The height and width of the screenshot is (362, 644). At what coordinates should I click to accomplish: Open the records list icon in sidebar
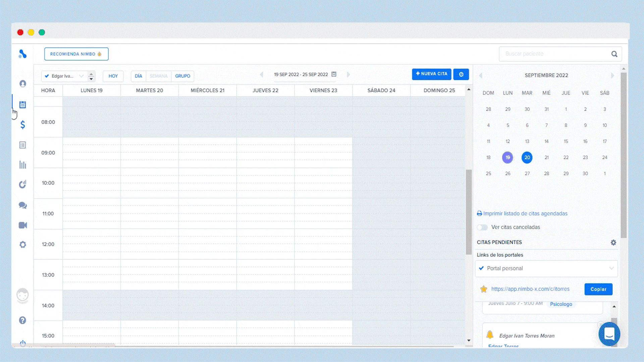(x=22, y=145)
